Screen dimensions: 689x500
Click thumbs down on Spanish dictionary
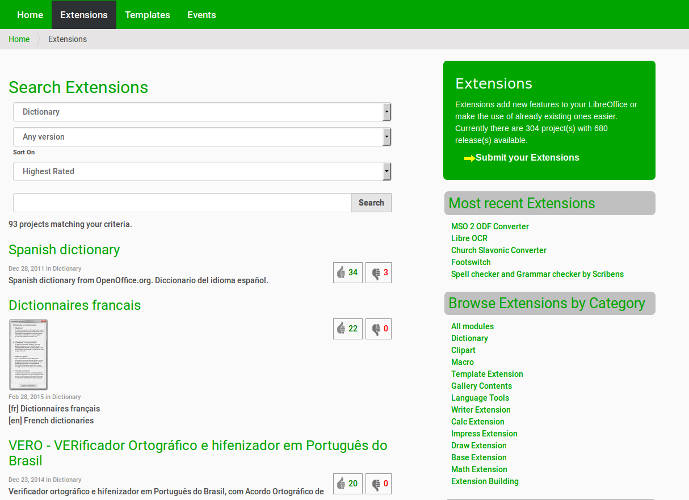pyautogui.click(x=378, y=272)
